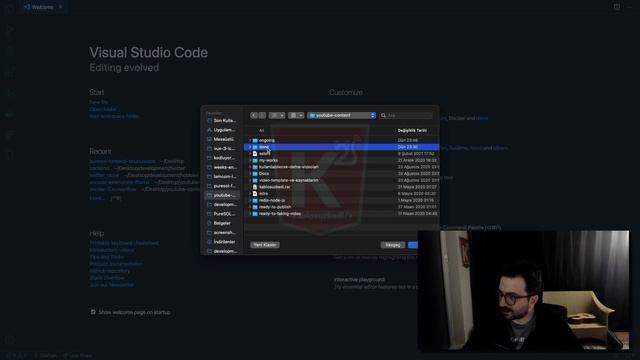
Task: Click the Vazgeç cancel button
Action: (x=393, y=245)
